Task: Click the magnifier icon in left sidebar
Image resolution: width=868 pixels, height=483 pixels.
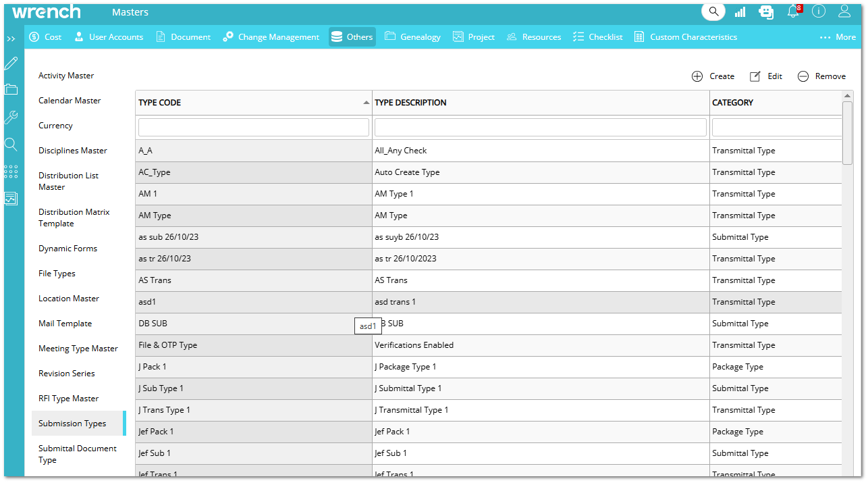Action: [11, 144]
